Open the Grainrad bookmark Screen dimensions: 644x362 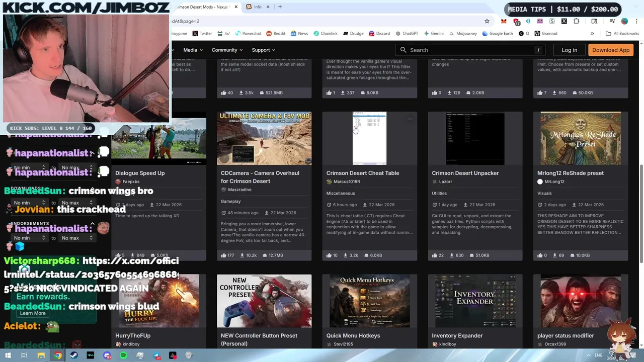click(x=545, y=33)
